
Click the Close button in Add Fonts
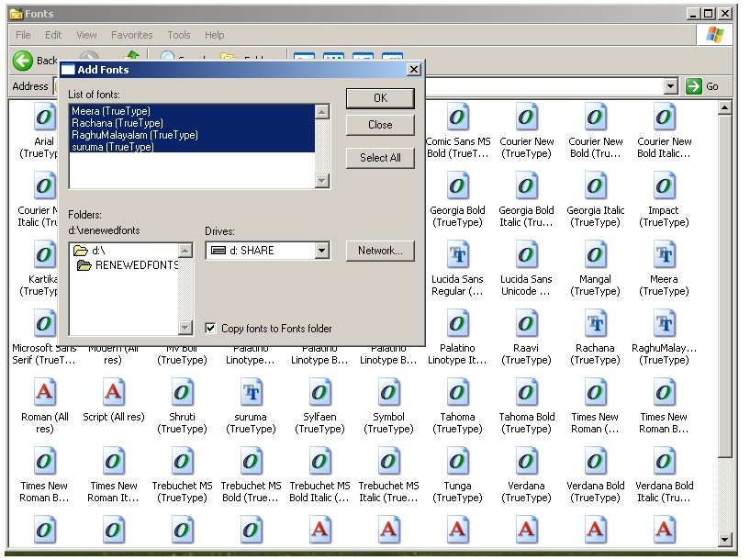pyautogui.click(x=380, y=125)
